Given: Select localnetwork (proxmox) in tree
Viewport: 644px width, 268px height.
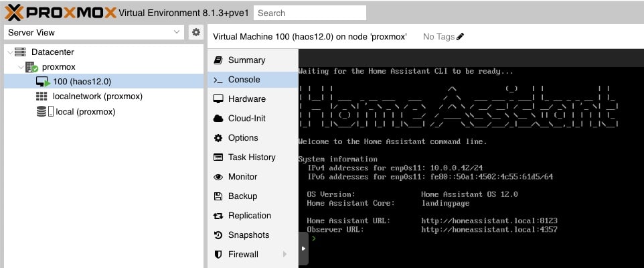Looking at the screenshot, I should pos(97,96).
